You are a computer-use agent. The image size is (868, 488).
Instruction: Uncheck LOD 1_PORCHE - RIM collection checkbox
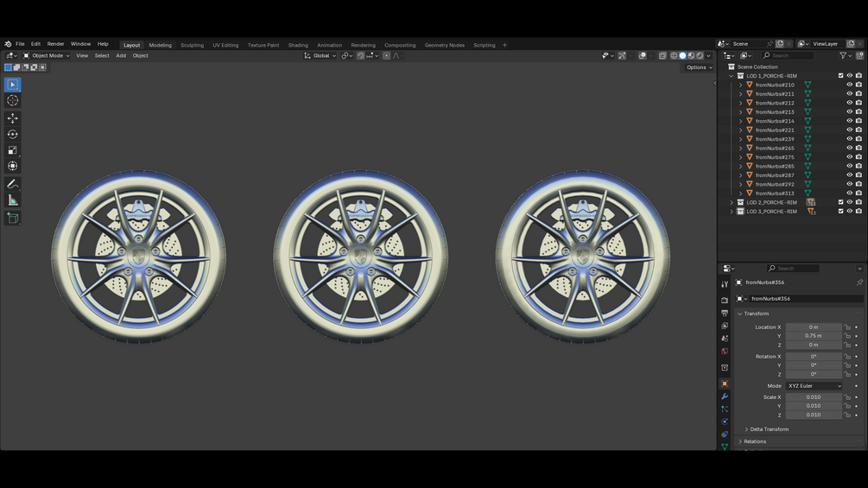pos(840,76)
